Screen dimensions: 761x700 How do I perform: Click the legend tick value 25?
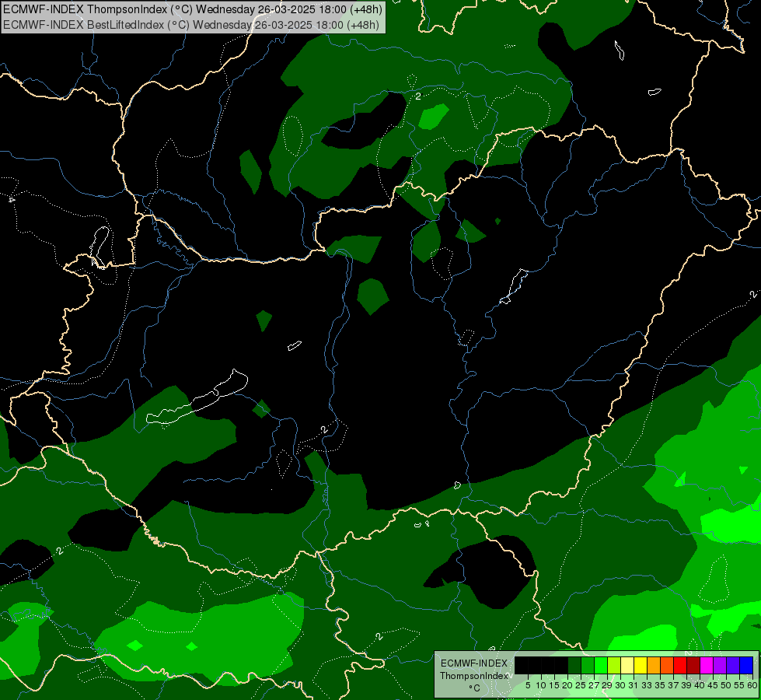point(581,685)
